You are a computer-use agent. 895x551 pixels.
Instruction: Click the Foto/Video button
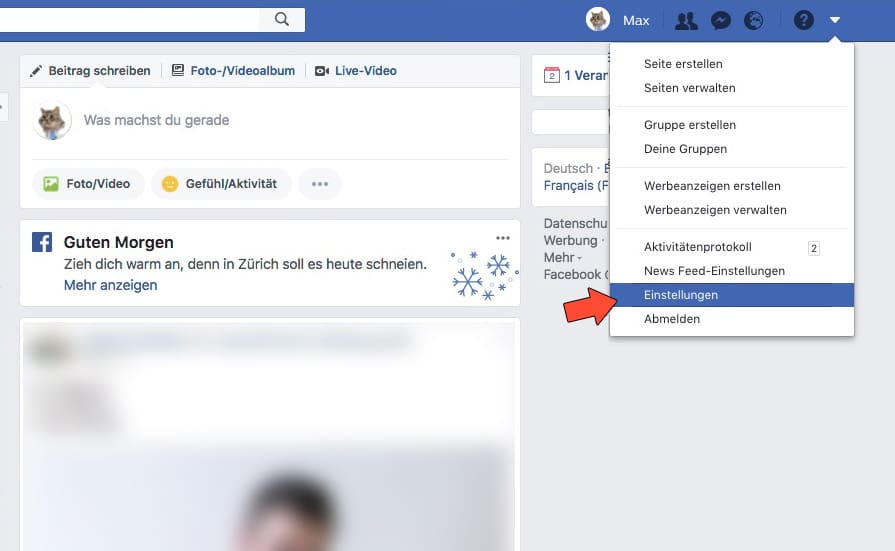click(x=89, y=184)
